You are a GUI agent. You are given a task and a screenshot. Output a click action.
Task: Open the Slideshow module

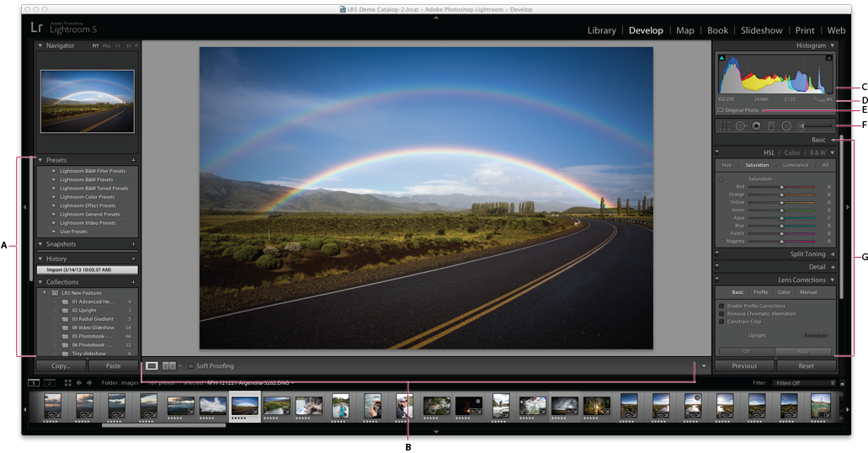point(762,30)
